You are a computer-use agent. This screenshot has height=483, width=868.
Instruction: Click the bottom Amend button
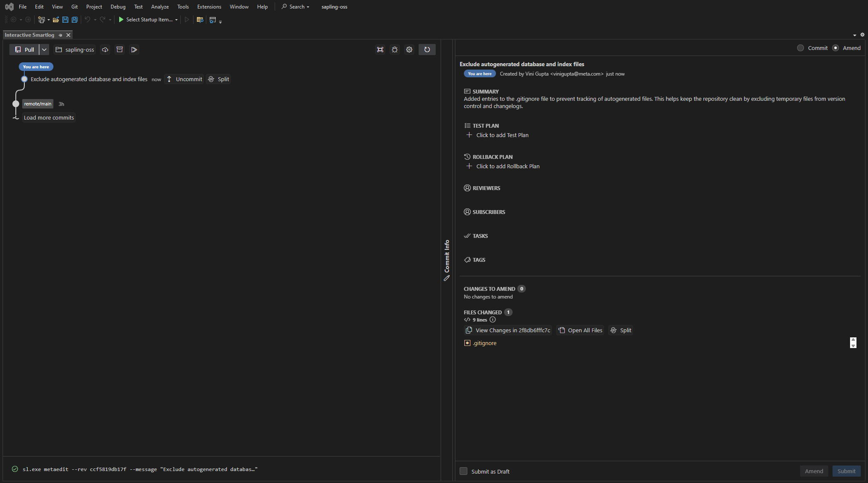pos(814,471)
